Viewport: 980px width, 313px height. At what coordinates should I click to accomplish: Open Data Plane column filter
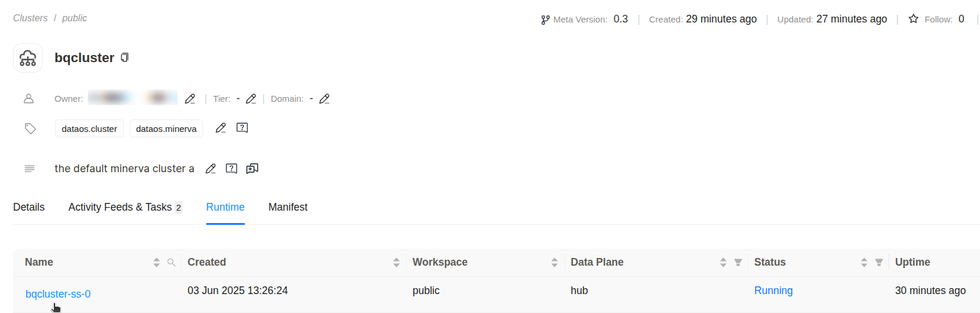click(x=738, y=262)
